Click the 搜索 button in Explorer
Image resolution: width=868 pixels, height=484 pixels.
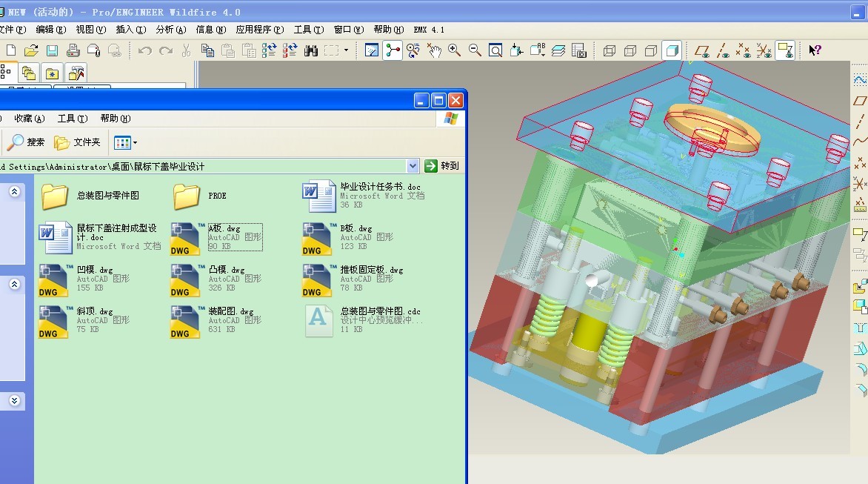tap(26, 142)
